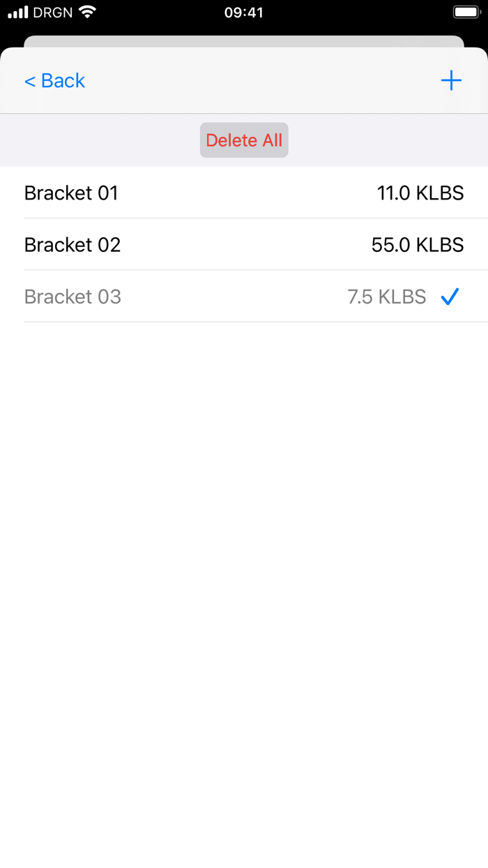Expand the Bracket 01 row details
Screen dimensions: 488x868
pos(244,193)
